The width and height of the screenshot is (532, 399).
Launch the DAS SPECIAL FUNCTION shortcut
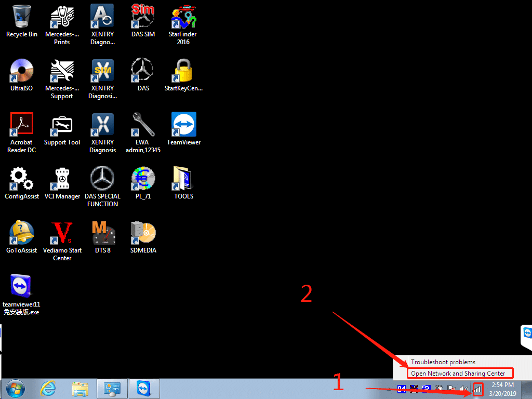(x=102, y=180)
